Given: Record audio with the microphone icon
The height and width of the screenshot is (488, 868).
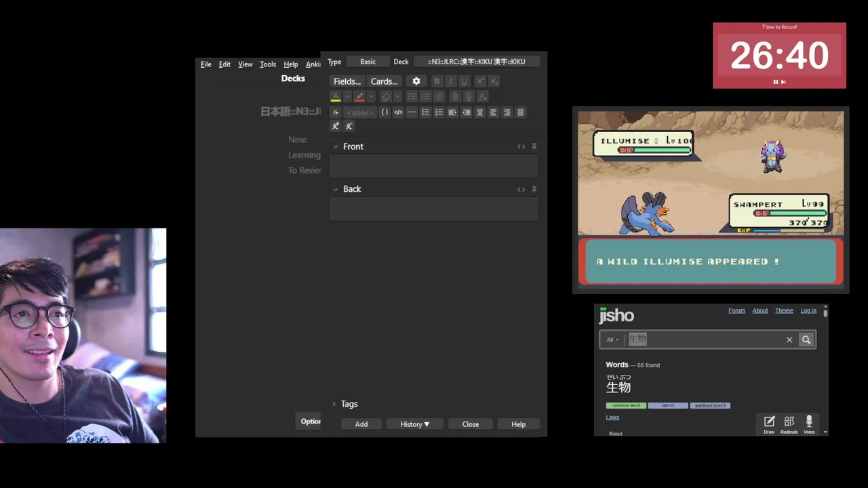Looking at the screenshot, I should point(469,97).
